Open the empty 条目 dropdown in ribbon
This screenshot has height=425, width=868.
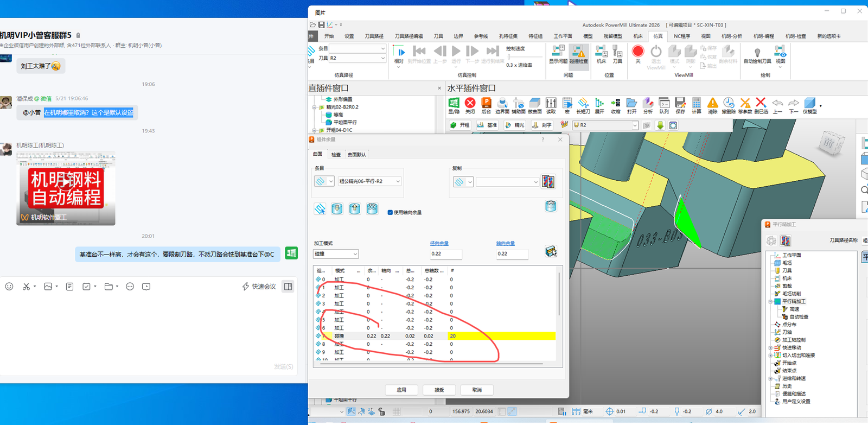[x=358, y=48]
